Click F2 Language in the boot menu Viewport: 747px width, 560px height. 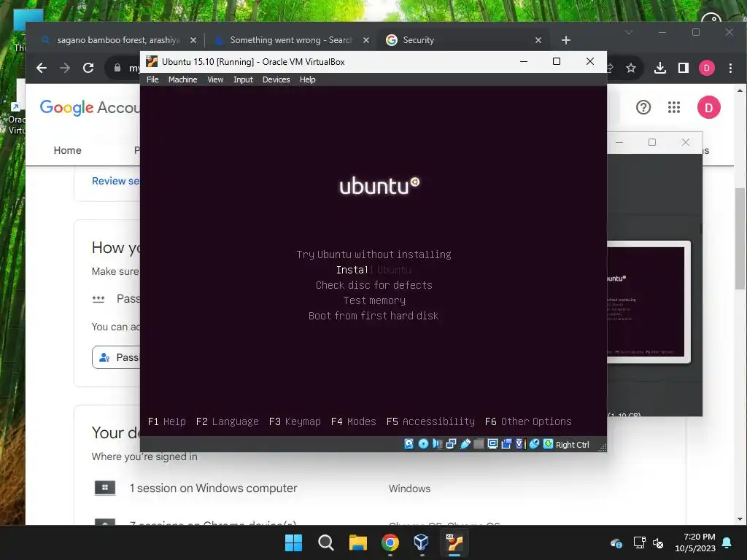[228, 421]
